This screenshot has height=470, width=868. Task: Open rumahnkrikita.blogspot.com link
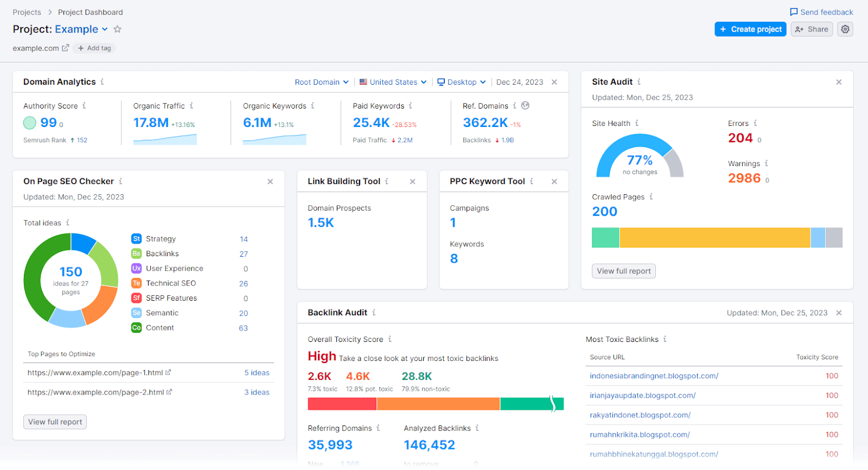point(640,434)
